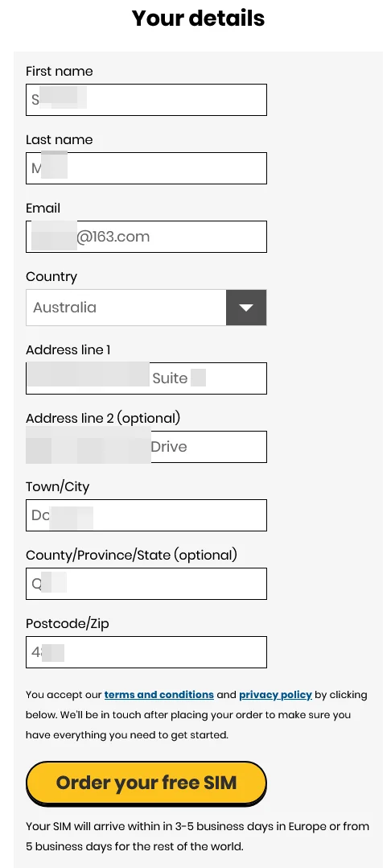Select the Last name text box
391x868 pixels.
(146, 168)
